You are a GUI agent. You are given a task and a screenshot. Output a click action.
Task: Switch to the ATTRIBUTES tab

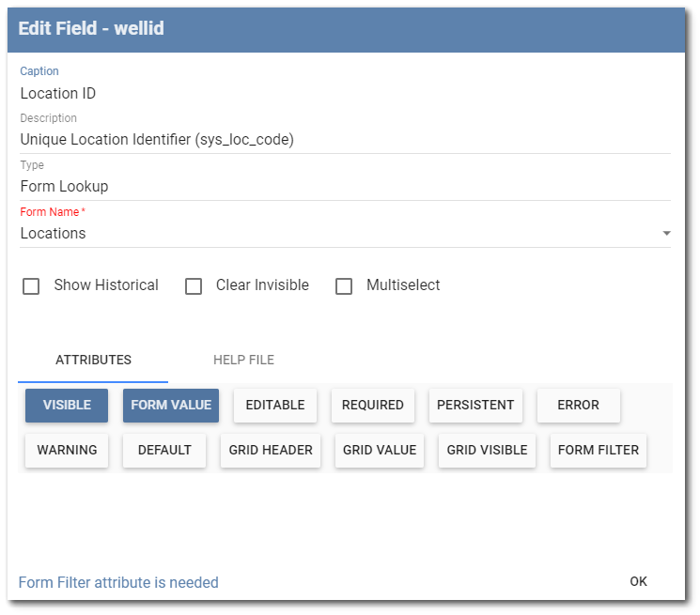[93, 360]
